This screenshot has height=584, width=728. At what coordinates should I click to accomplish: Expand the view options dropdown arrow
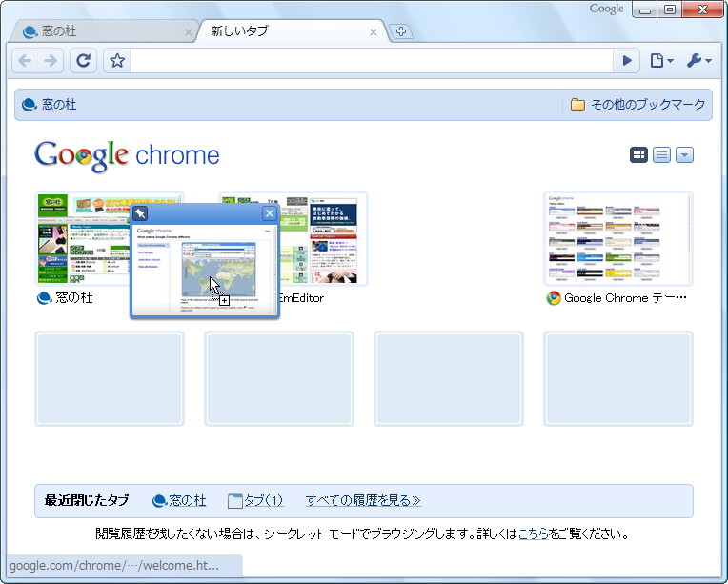click(x=684, y=154)
